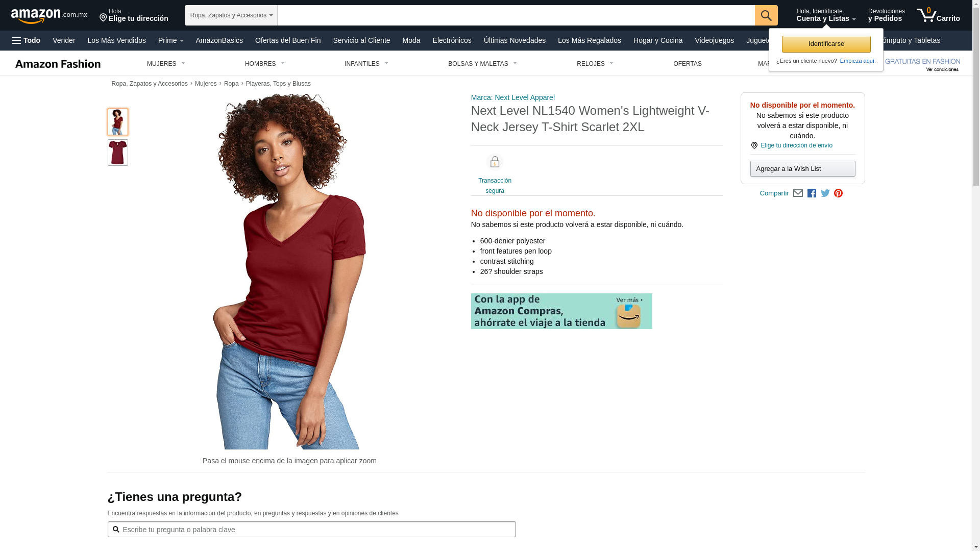The width and height of the screenshot is (980, 551).
Task: Share product on Pinterest icon
Action: (x=838, y=193)
